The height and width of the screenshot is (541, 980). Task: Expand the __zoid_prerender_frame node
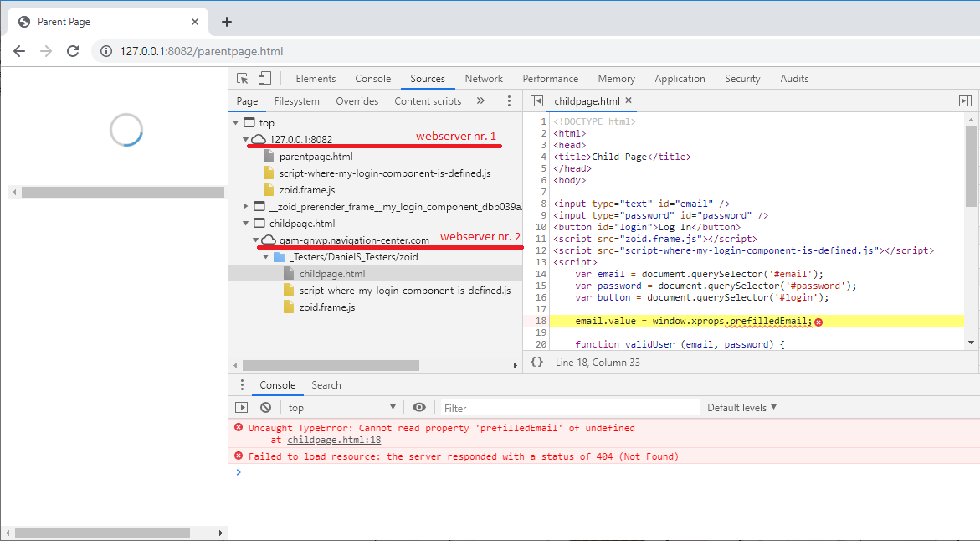245,206
